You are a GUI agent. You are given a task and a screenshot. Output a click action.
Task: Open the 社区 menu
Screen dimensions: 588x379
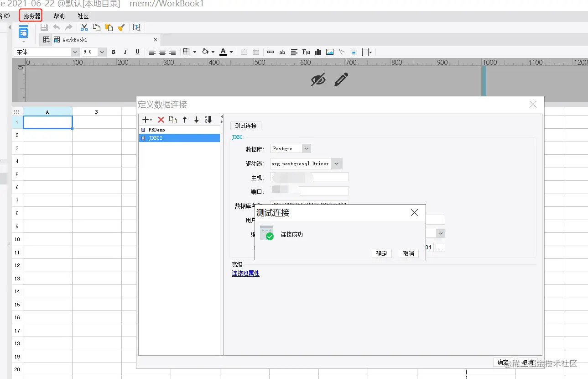(83, 16)
